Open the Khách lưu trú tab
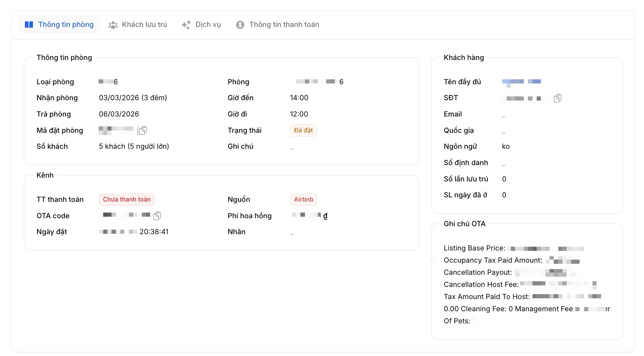 click(x=144, y=25)
